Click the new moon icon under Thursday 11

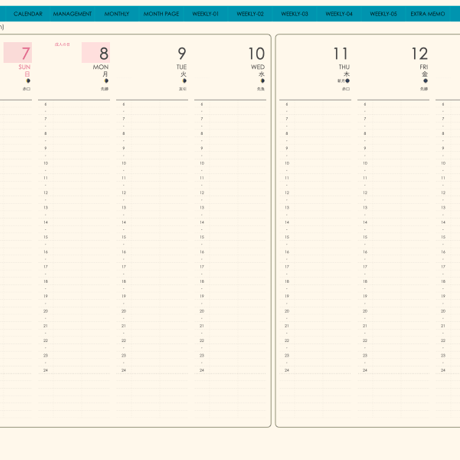coord(348,81)
